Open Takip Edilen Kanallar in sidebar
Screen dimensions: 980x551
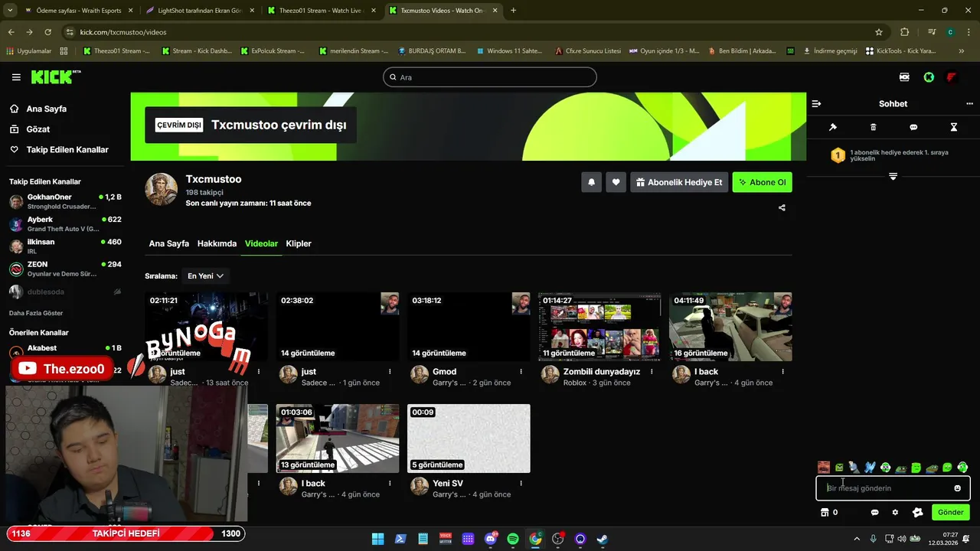[x=67, y=150]
